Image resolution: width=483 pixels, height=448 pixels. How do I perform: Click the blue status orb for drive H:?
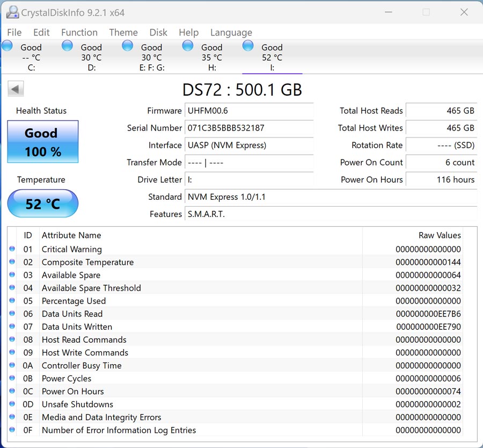(x=188, y=46)
